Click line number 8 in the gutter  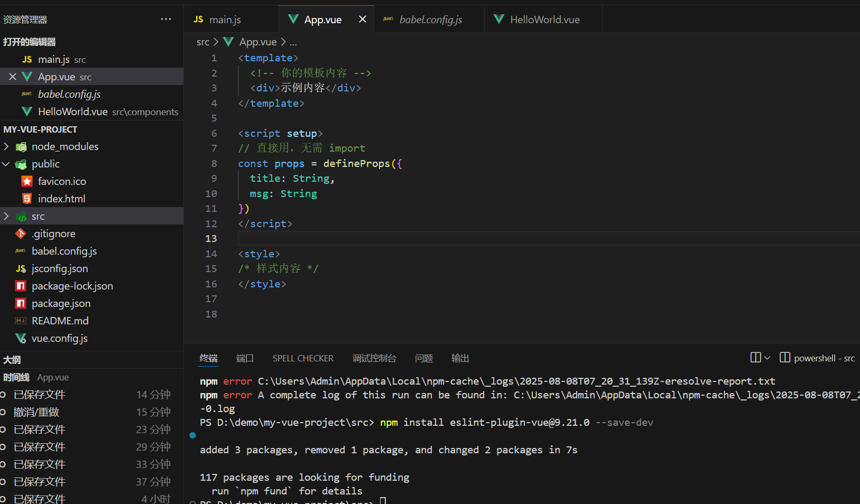tap(214, 164)
